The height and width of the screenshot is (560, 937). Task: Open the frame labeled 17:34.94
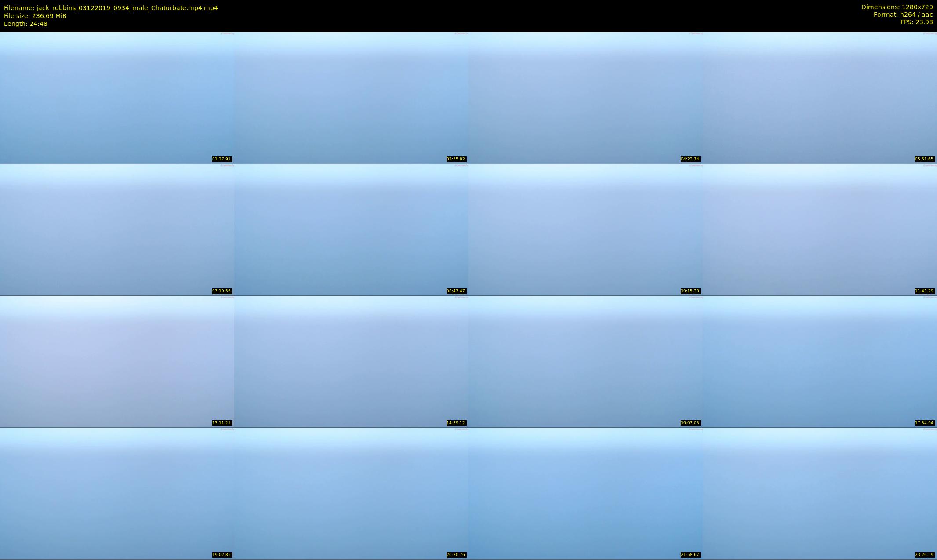coord(820,361)
